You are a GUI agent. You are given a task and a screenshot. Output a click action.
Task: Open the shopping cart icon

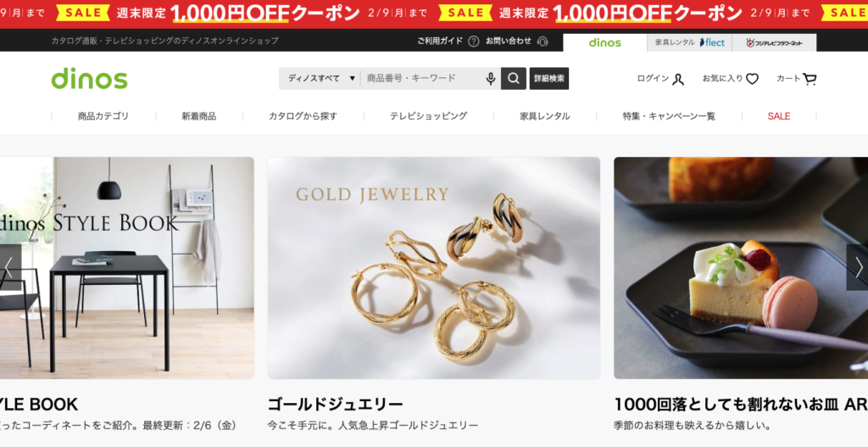coord(810,79)
